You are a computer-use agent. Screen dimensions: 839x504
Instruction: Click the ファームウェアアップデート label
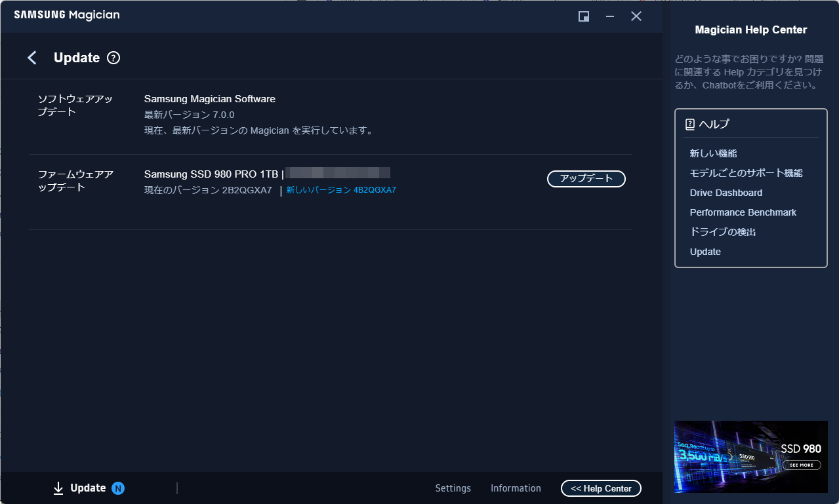click(x=75, y=181)
